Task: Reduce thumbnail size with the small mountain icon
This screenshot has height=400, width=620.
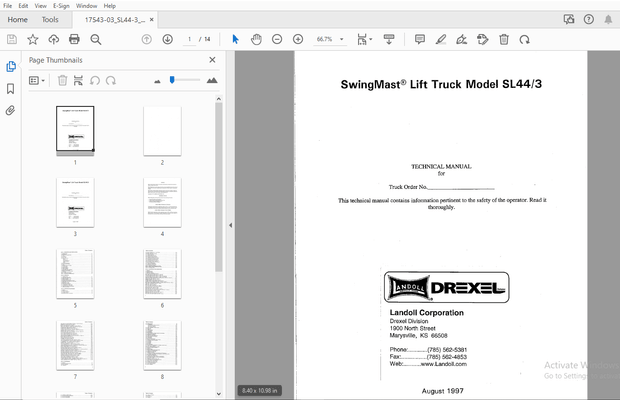Action: 157,81
